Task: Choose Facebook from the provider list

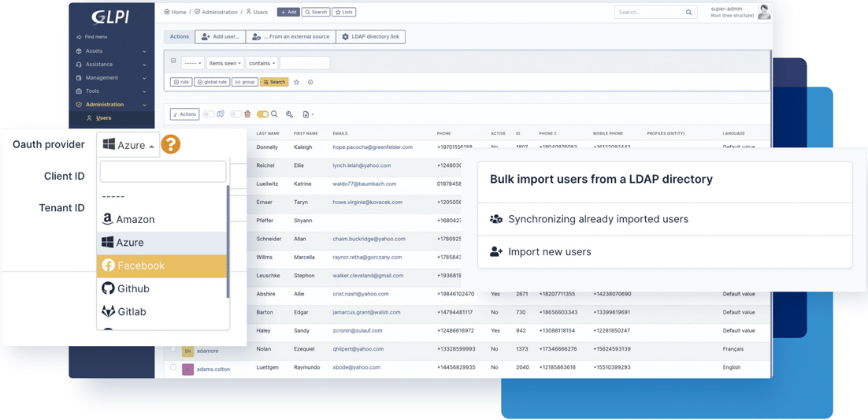Action: 161,266
